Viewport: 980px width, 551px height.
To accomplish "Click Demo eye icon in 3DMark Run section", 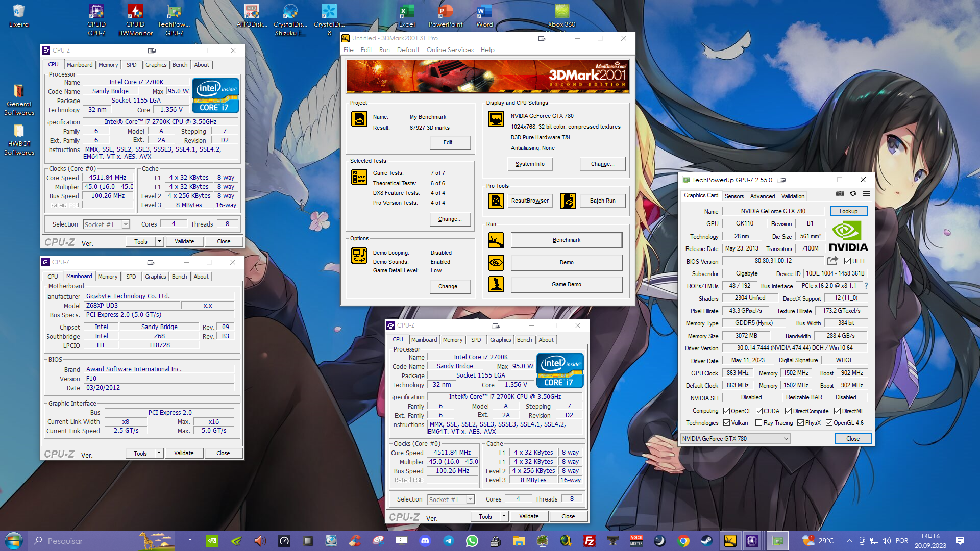I will click(x=496, y=263).
